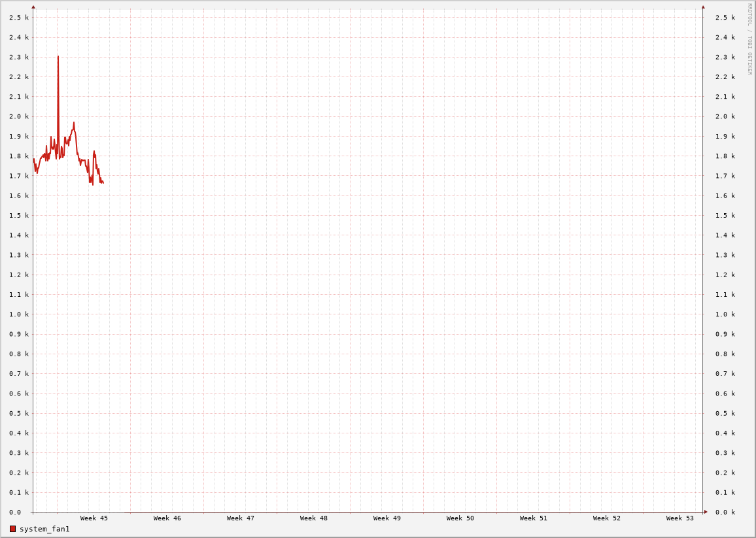Screen dimensions: 756x538
Task: Click the 0.0 label on the left axis
Action: tap(15, 513)
